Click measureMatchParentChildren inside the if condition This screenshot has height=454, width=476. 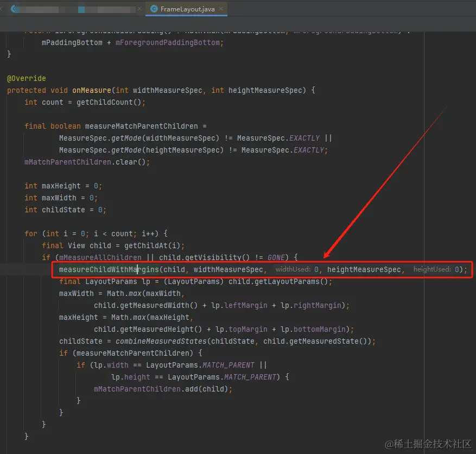pyautogui.click(x=132, y=353)
